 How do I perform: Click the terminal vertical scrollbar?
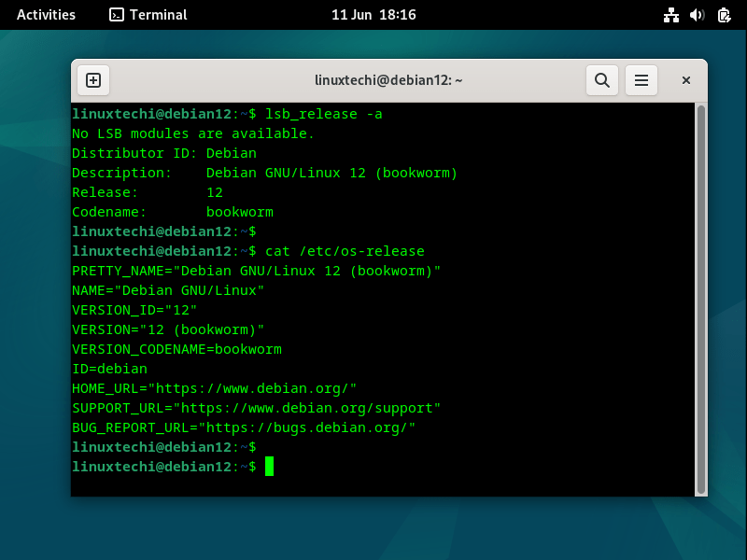(701, 299)
